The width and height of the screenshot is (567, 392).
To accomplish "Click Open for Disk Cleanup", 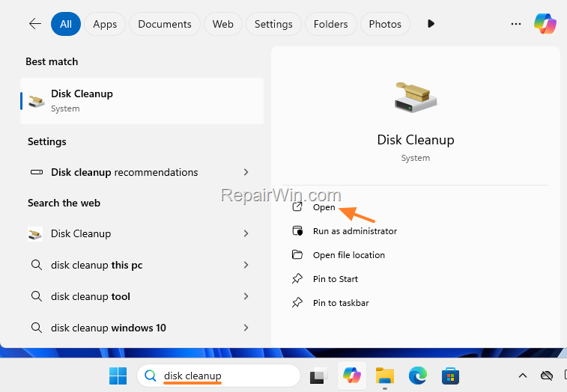I will coord(324,207).
